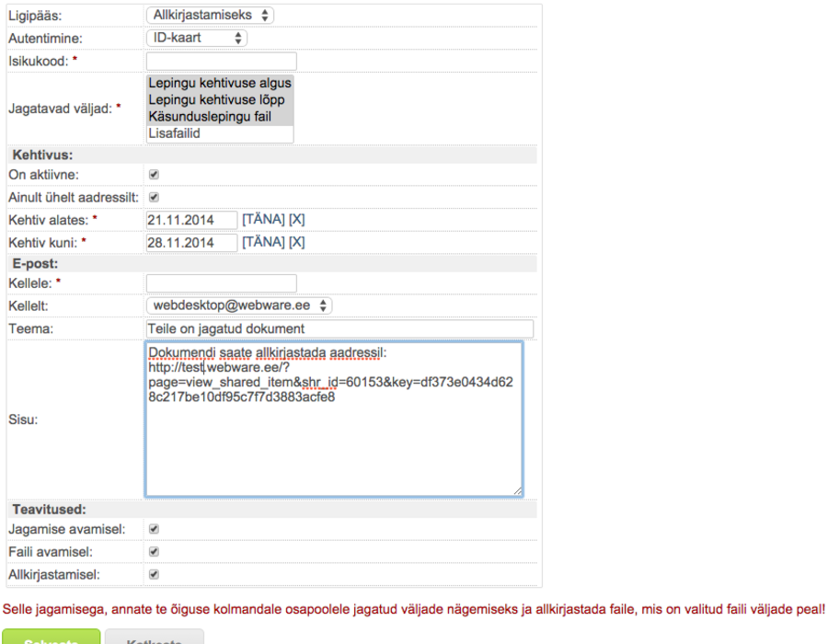The height and width of the screenshot is (644, 828).
Task: Edit the Teema subject field
Action: point(339,328)
